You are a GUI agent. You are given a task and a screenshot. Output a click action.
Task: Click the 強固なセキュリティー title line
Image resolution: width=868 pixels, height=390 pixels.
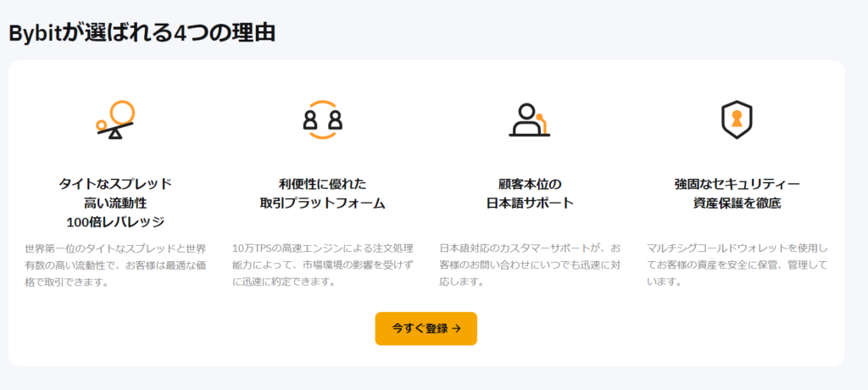[737, 183]
